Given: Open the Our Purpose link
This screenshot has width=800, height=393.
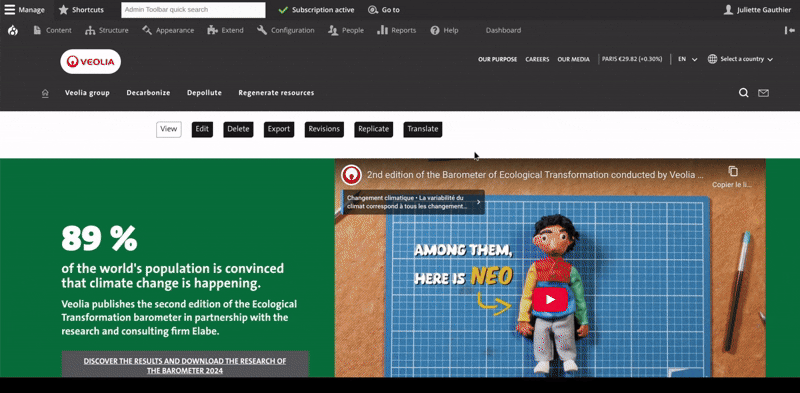Looking at the screenshot, I should (497, 59).
